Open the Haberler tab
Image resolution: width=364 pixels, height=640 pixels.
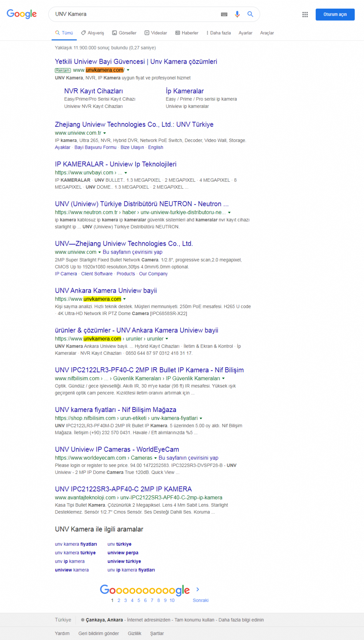[187, 33]
